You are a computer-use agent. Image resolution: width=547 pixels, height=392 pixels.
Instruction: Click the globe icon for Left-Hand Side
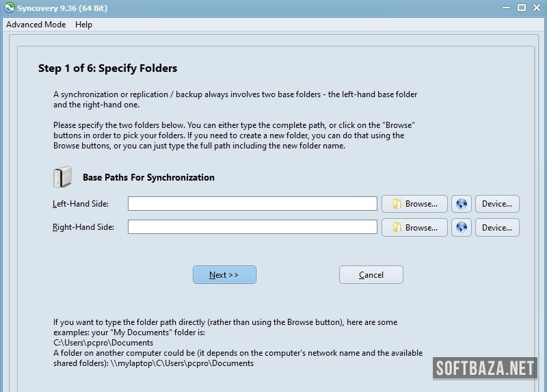tap(462, 204)
